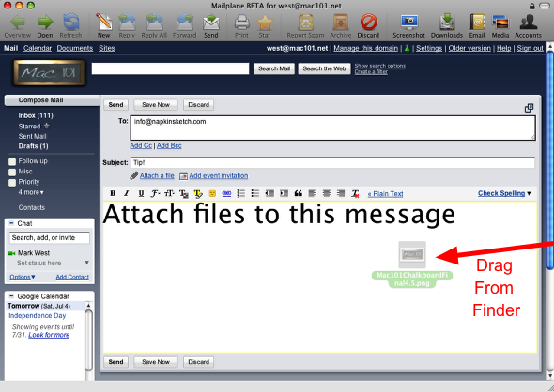Click the indent less icon
Viewport: 554px width, 392px height.
[269, 193]
